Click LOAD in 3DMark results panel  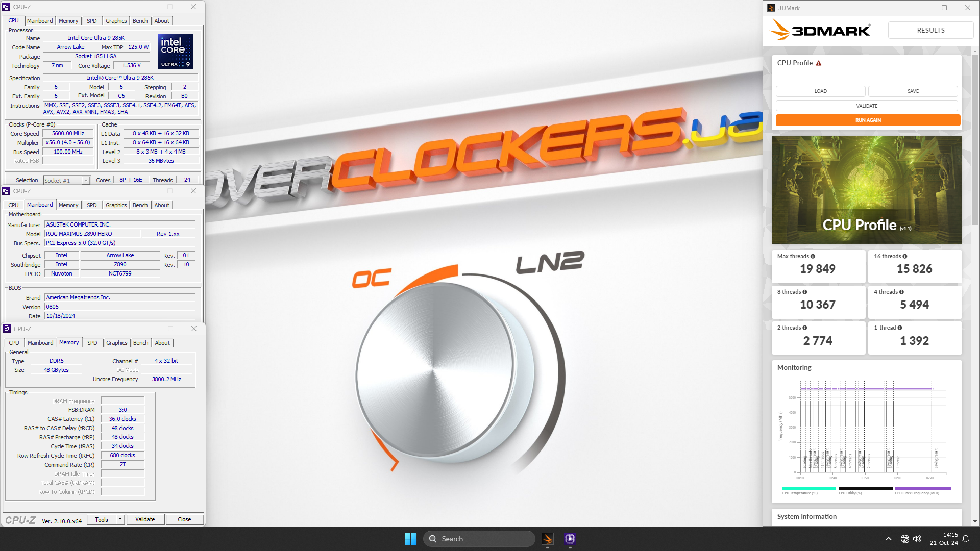[x=820, y=91]
